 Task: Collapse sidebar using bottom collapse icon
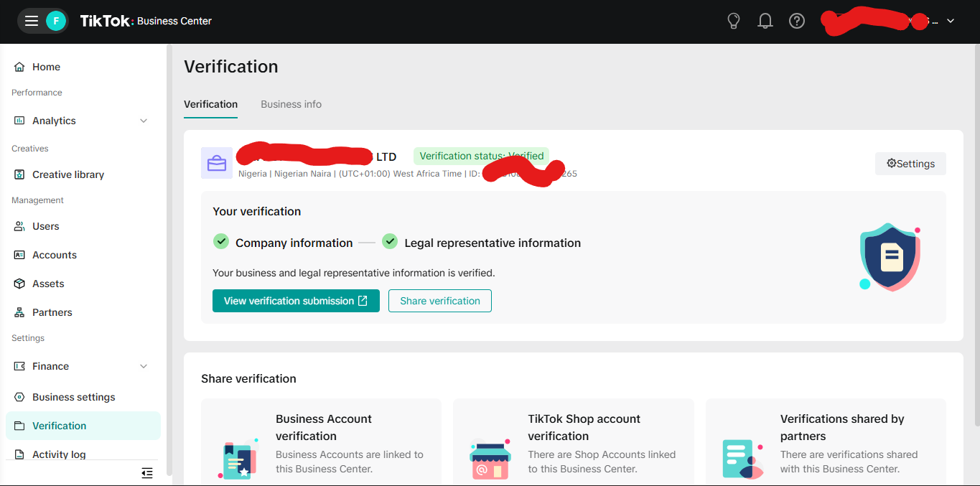(147, 472)
